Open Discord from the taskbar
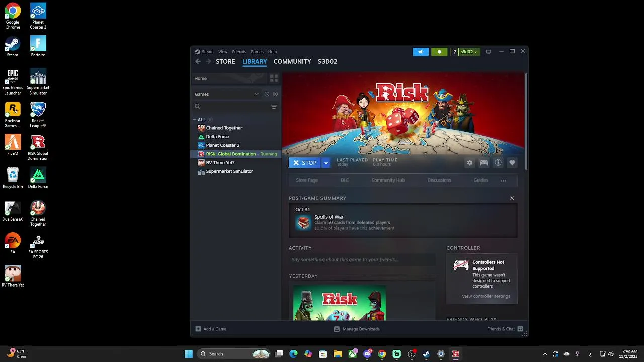This screenshot has height=362, width=644. click(367, 354)
